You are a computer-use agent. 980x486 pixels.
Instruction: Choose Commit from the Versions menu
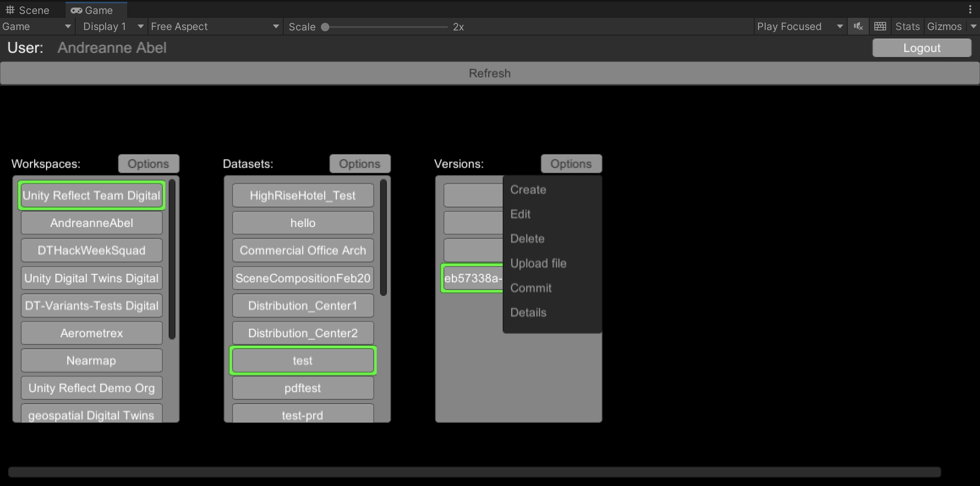[531, 288]
